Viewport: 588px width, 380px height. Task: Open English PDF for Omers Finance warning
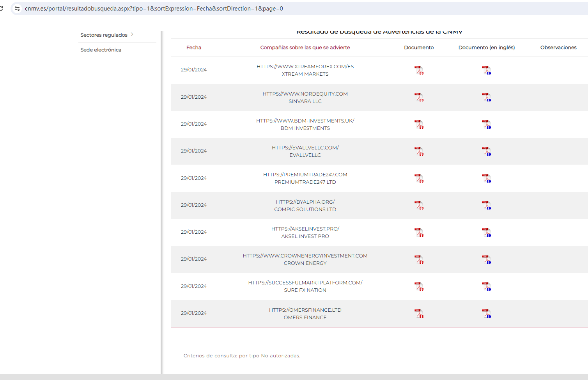[486, 313]
